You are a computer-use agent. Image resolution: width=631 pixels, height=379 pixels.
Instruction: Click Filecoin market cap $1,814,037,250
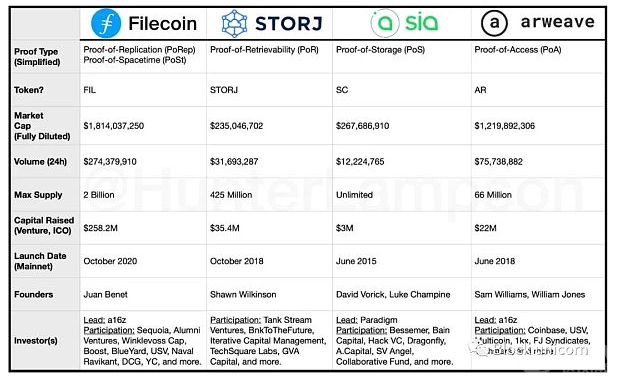[113, 126]
